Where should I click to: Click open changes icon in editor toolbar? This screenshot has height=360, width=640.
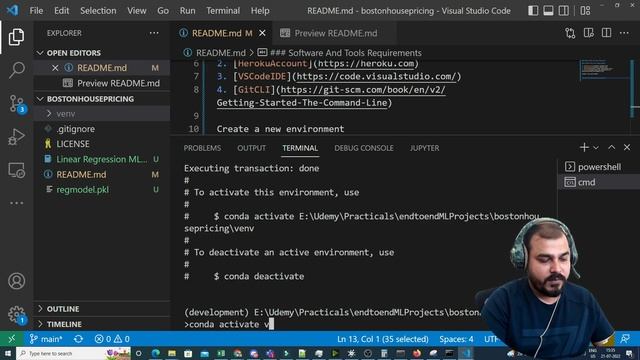coord(570,33)
